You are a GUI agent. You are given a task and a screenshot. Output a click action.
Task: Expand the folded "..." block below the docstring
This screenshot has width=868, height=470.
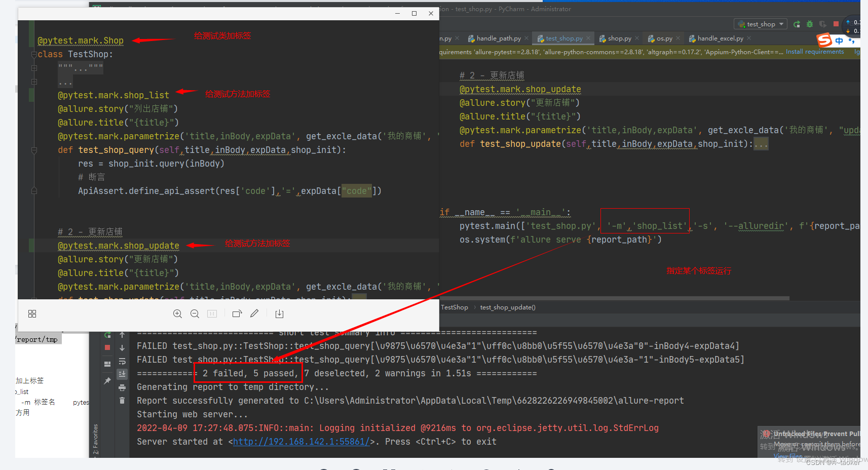click(34, 82)
